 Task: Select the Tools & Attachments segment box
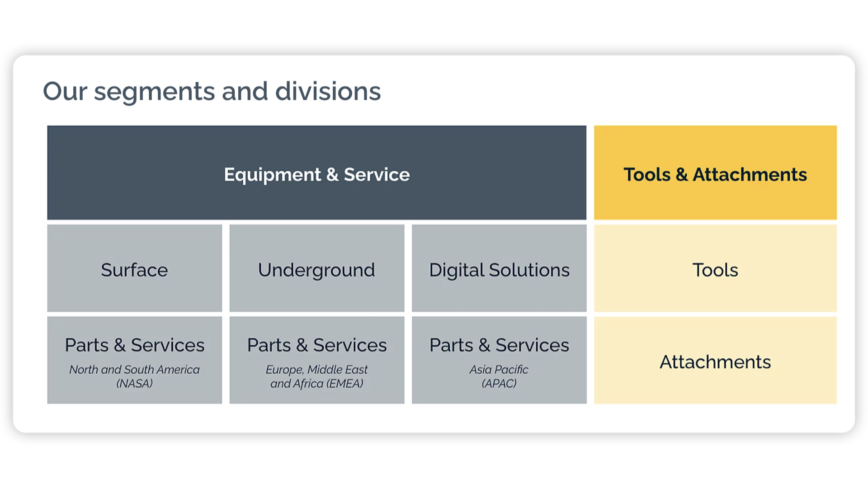715,173
